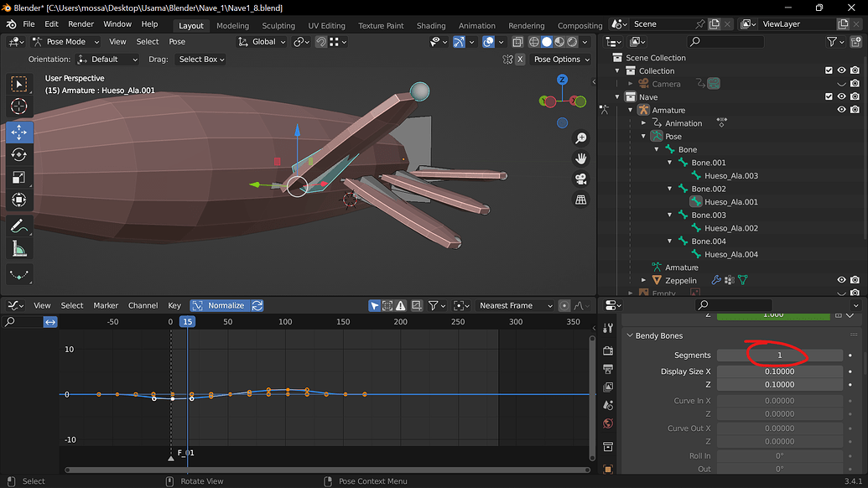This screenshot has width=868, height=488.
Task: Switch to UV Editing workspace tab
Action: [326, 25]
